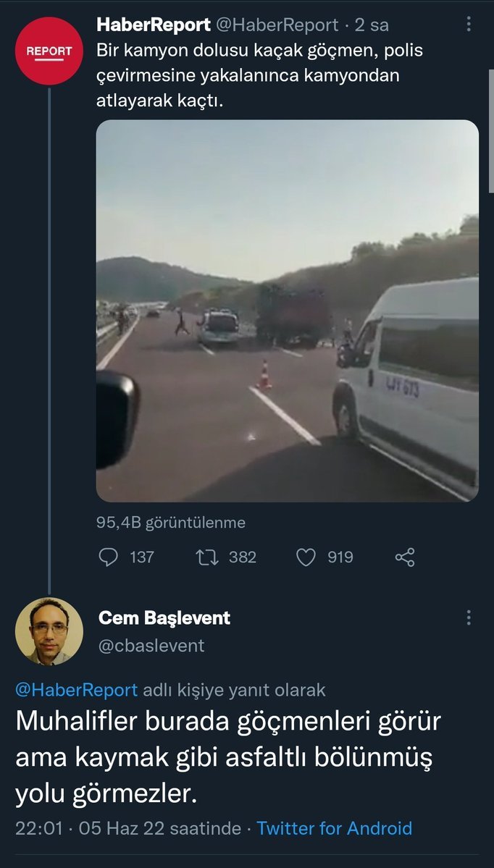Tap the share icon under the video
494x868 pixels.
(x=404, y=557)
